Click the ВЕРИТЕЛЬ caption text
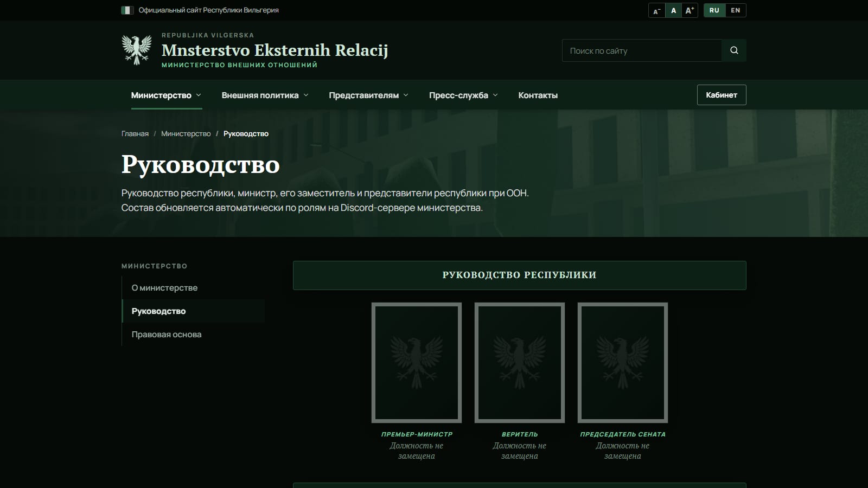This screenshot has width=868, height=488. (520, 434)
